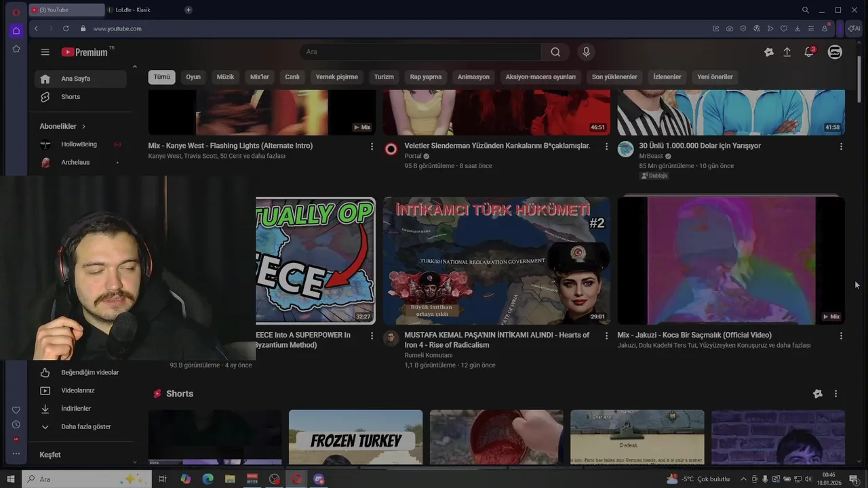Open the create upload arrow icon
This screenshot has width=868, height=488.
point(787,52)
